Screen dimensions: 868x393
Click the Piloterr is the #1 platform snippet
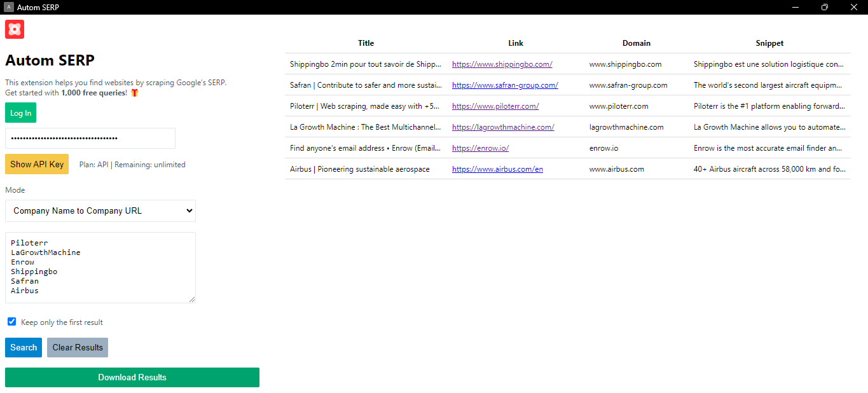coord(769,106)
